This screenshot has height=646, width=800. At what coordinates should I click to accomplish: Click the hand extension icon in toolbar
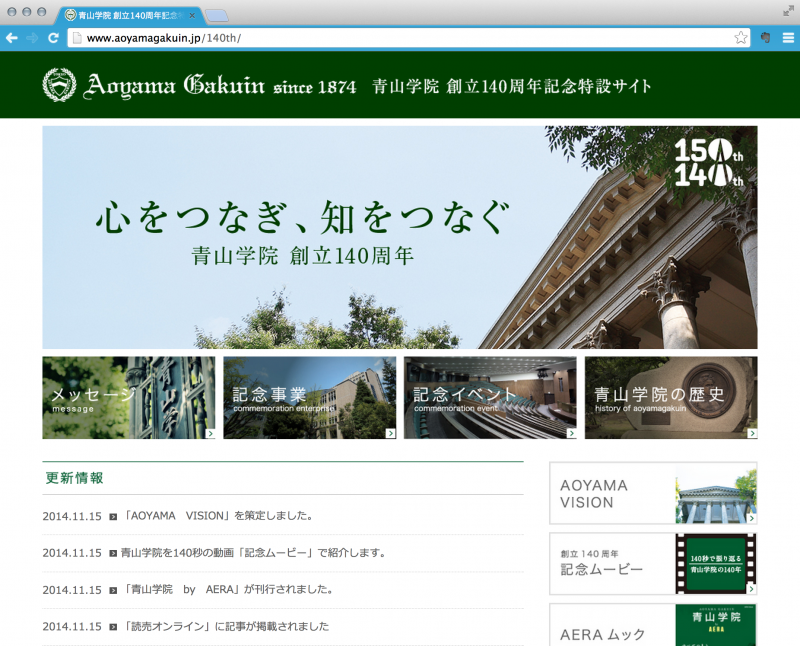pos(765,38)
